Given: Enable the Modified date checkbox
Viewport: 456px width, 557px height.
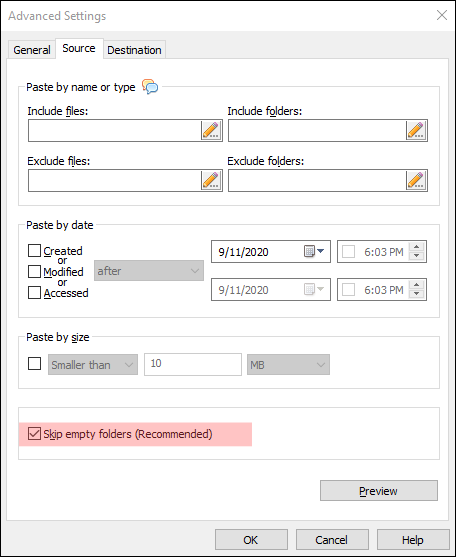Looking at the screenshot, I should [34, 271].
